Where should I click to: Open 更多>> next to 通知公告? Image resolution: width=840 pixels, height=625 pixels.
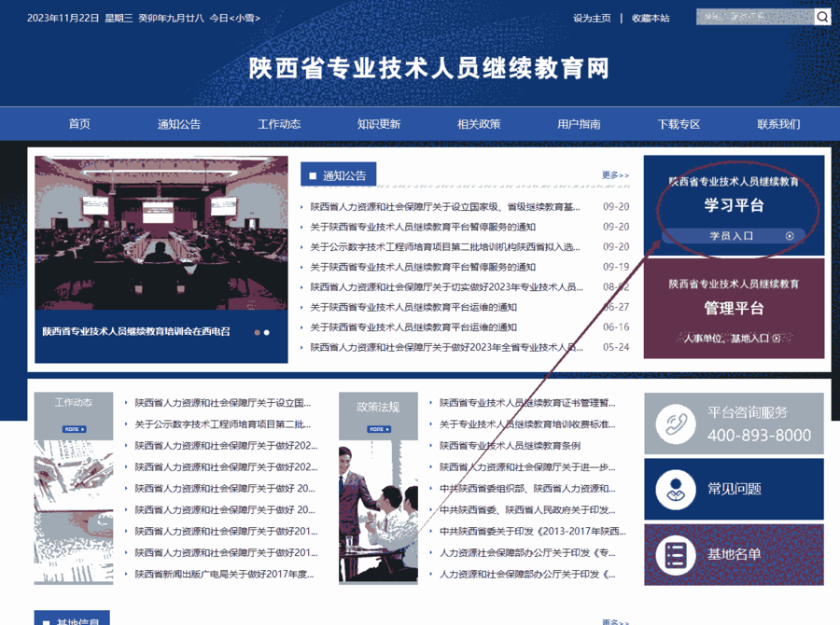[615, 175]
